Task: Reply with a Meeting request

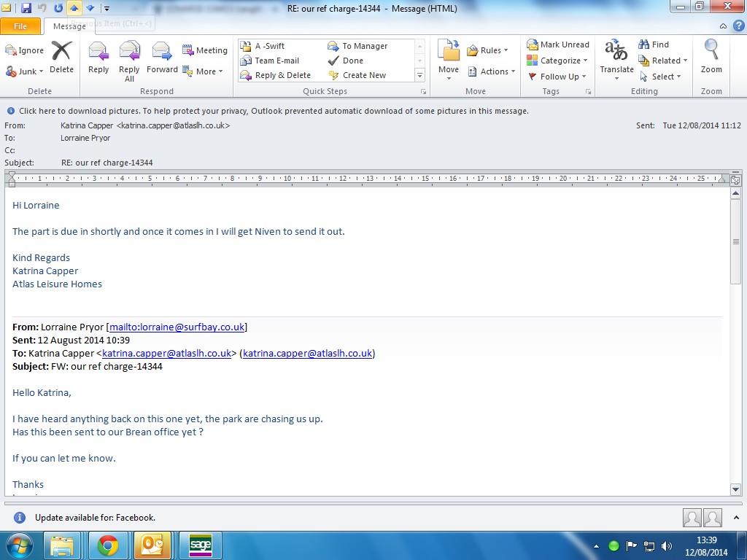Action: pyautogui.click(x=205, y=50)
